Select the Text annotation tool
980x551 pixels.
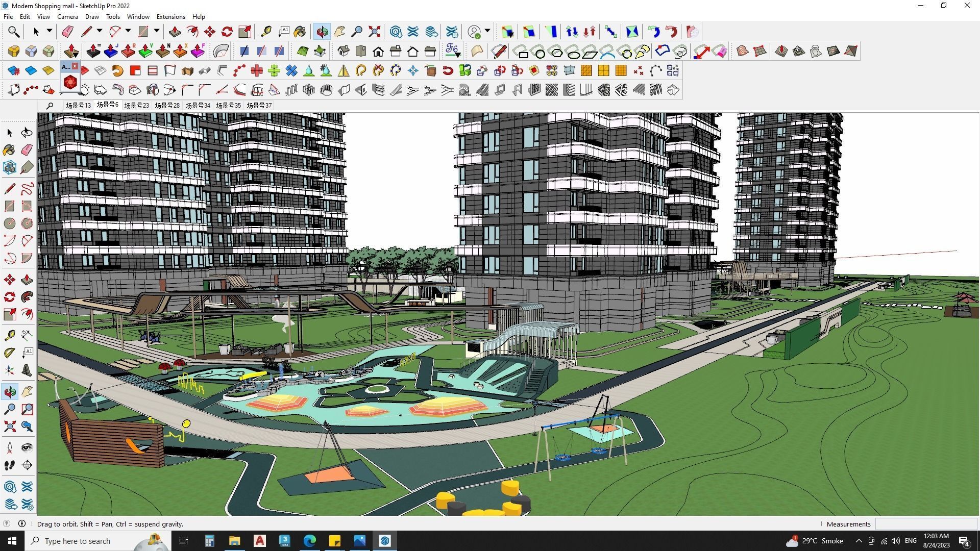284,31
